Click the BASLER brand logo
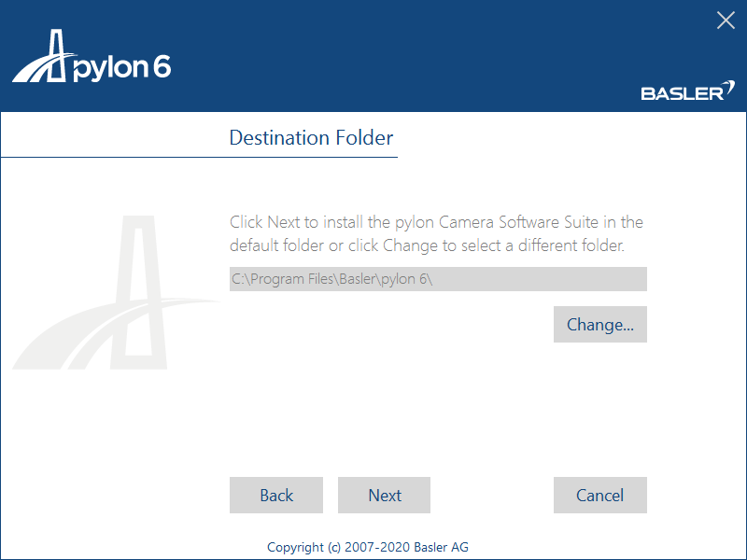 coord(682,92)
